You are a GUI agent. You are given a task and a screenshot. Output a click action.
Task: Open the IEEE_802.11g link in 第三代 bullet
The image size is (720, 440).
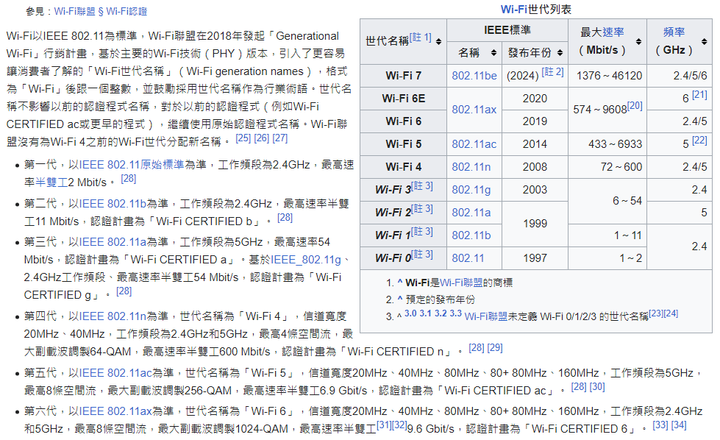pyautogui.click(x=306, y=260)
